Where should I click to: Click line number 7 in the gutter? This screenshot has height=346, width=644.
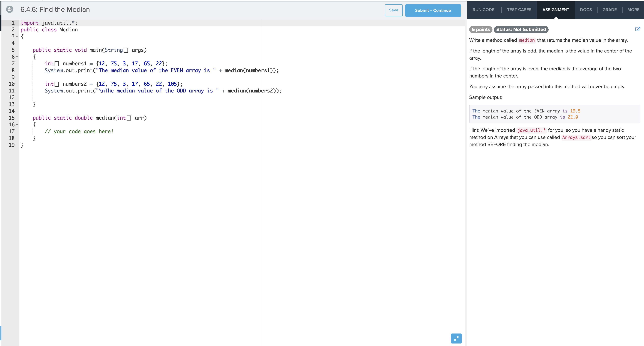click(13, 63)
